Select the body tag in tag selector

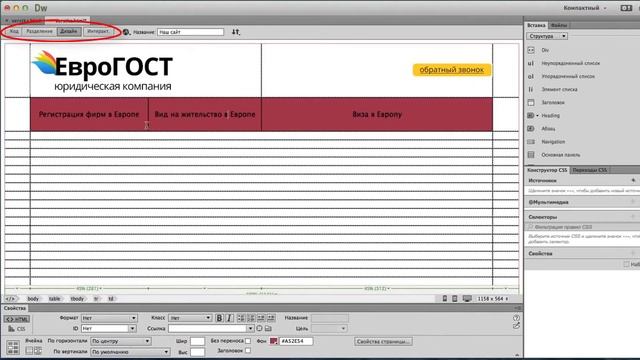(x=33, y=299)
